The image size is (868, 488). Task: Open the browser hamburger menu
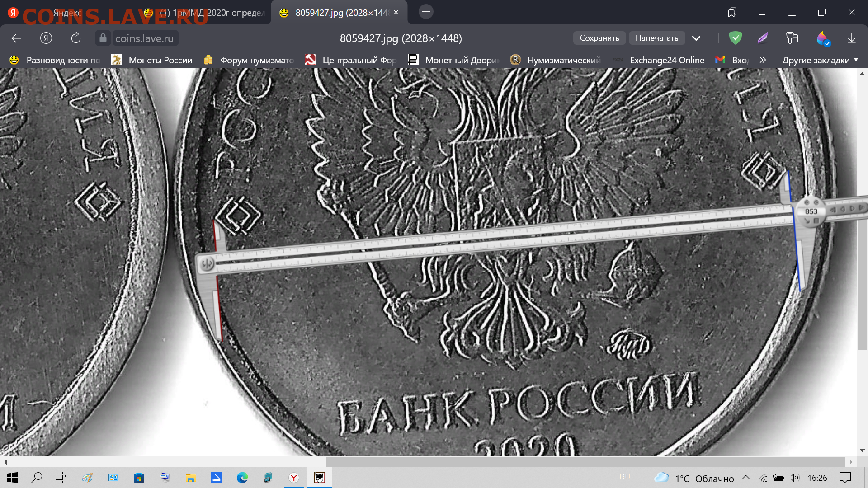762,12
